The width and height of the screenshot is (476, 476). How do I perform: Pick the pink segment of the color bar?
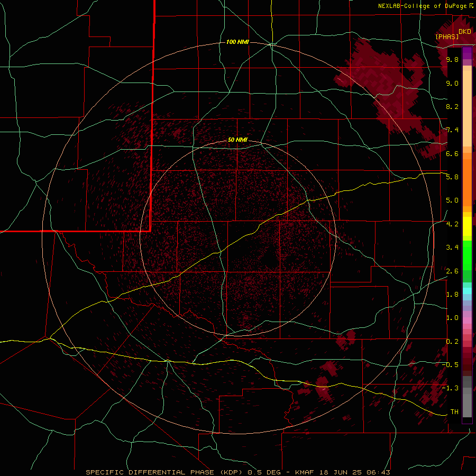pyautogui.click(x=467, y=321)
